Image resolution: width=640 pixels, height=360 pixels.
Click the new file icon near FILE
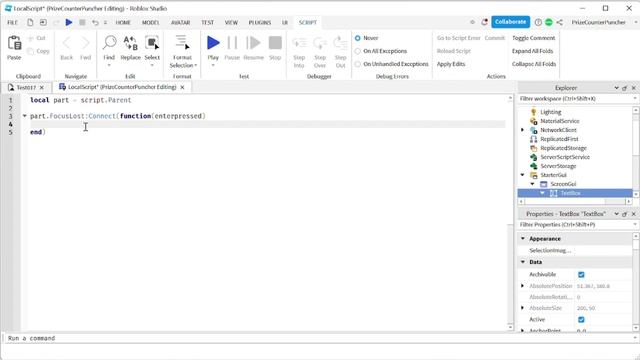tap(30, 22)
